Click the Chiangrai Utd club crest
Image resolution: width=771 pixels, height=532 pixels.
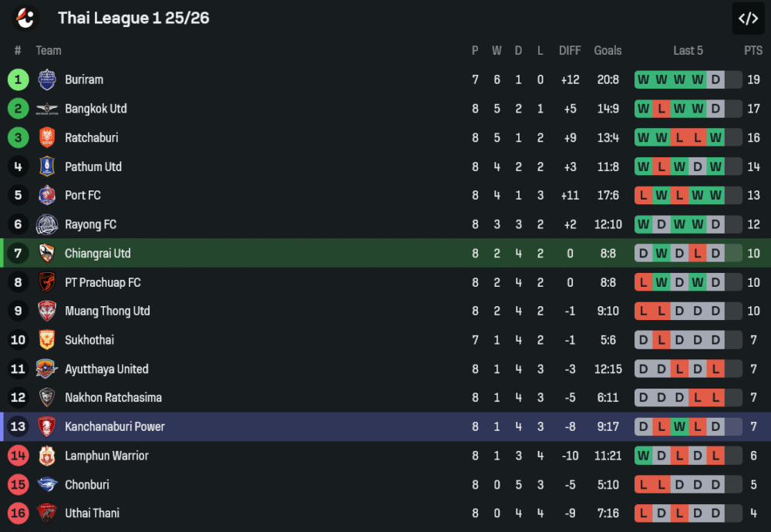click(x=47, y=253)
